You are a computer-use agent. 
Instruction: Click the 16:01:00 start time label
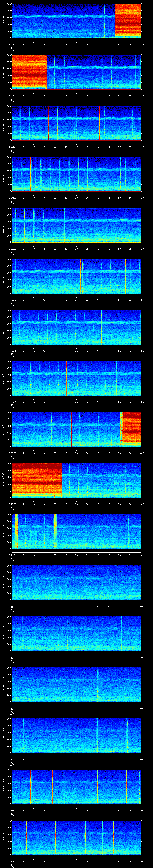(x=12, y=44)
